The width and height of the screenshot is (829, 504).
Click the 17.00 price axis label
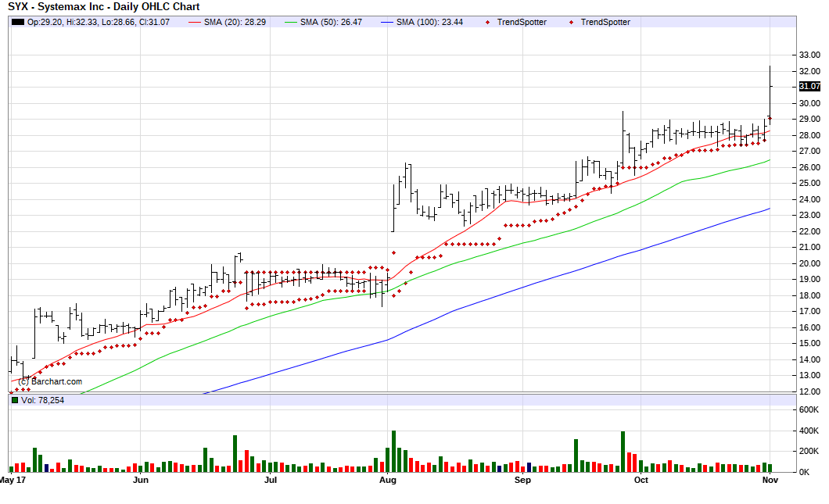pos(809,312)
